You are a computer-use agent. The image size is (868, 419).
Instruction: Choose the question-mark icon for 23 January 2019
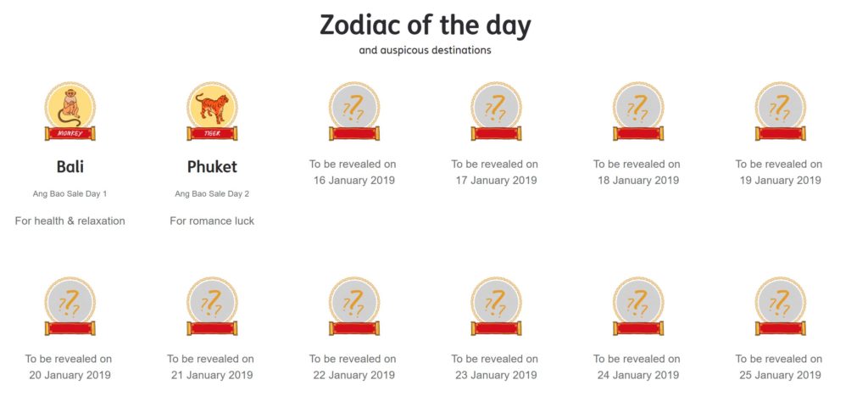[496, 305]
